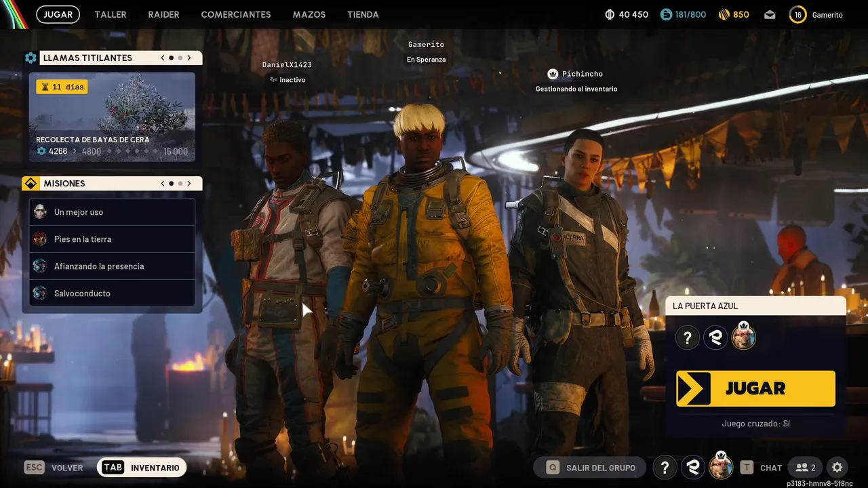Open the mission Salvoconducto
The image size is (868, 488).
112,293
